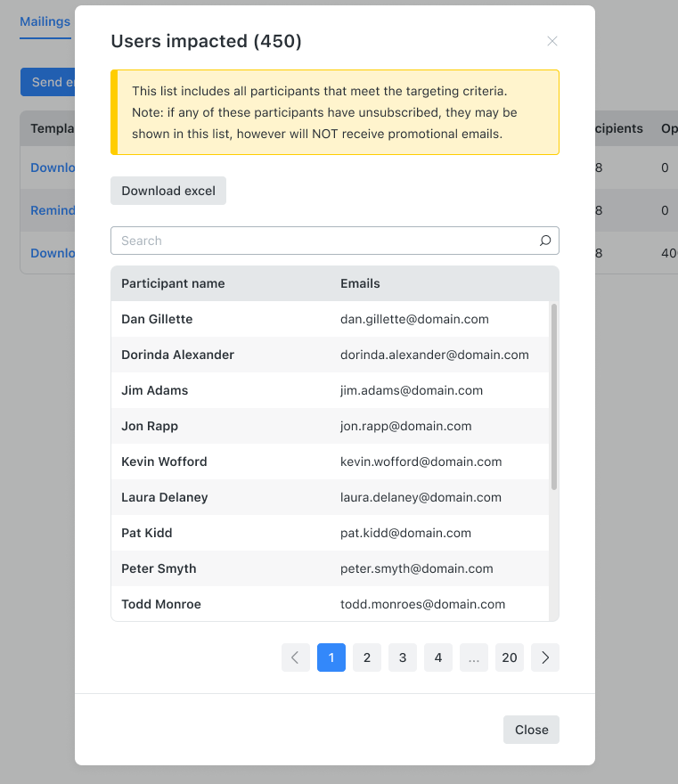Click the yellow unsubscribed participants notice

pos(334,112)
